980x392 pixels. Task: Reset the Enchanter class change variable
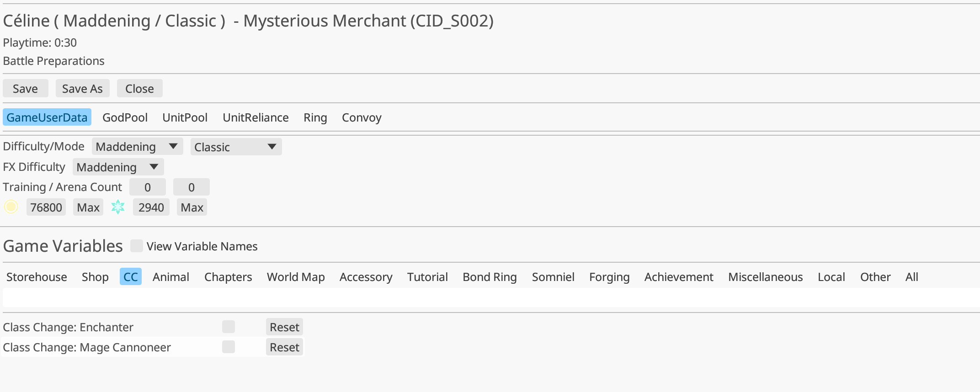(284, 326)
